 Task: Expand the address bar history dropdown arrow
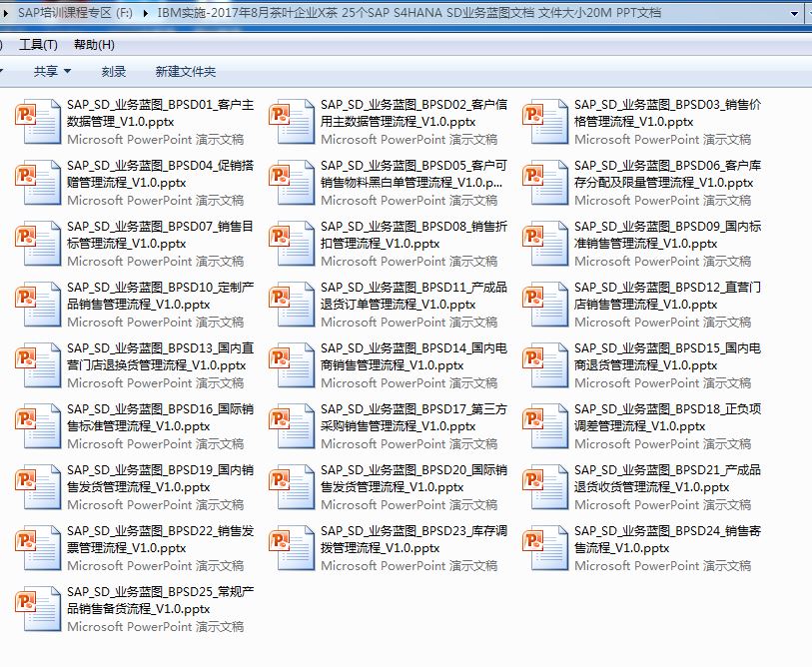click(x=794, y=13)
